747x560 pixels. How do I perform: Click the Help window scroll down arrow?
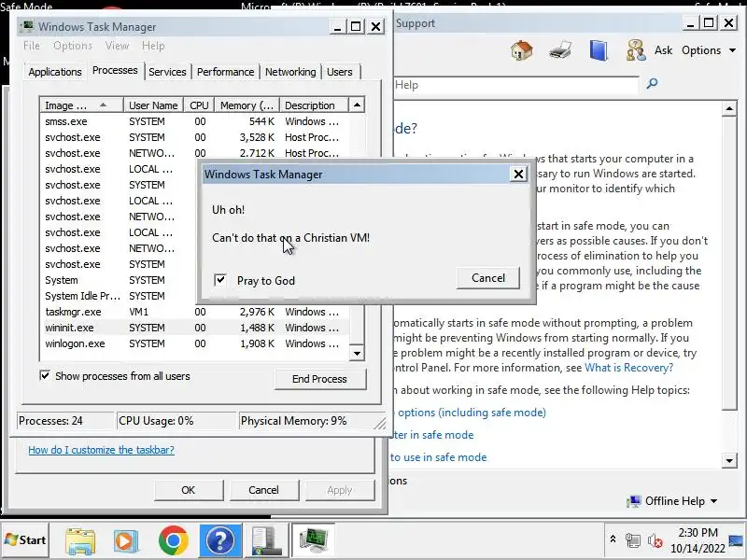pos(729,460)
